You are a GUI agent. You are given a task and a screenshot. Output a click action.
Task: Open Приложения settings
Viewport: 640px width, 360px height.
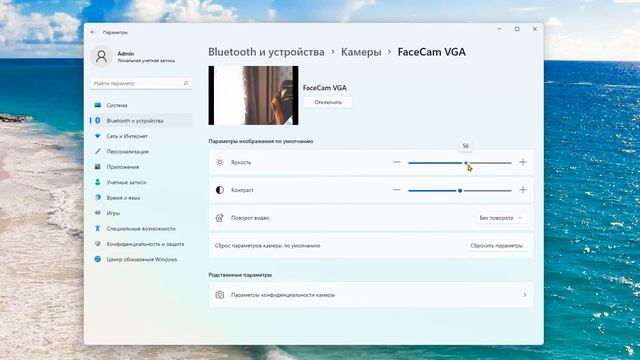tap(141, 167)
